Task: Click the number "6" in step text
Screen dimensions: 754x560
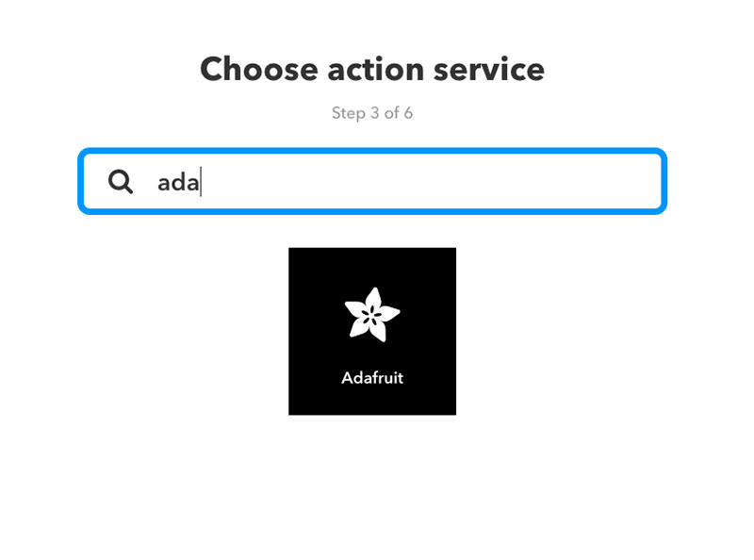Action: (x=408, y=114)
